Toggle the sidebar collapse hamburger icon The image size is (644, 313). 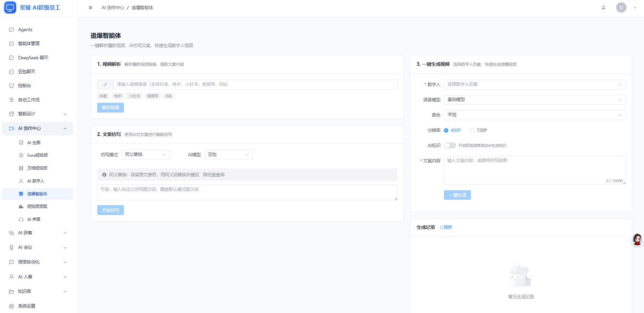tap(90, 7)
